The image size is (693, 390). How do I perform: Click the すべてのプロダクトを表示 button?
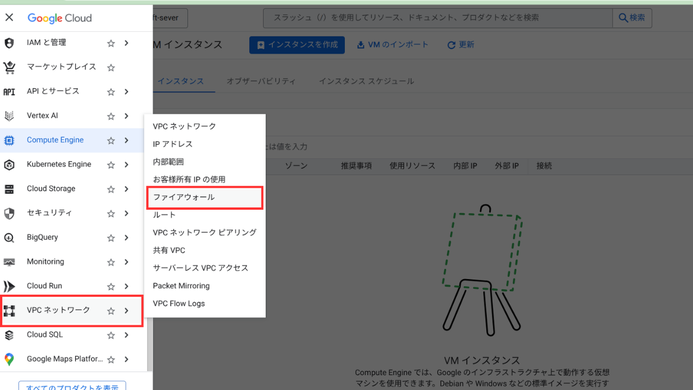72,386
